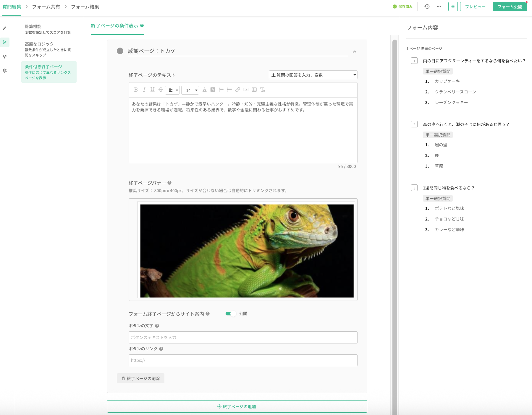Click the フォーム公開 button

510,7
